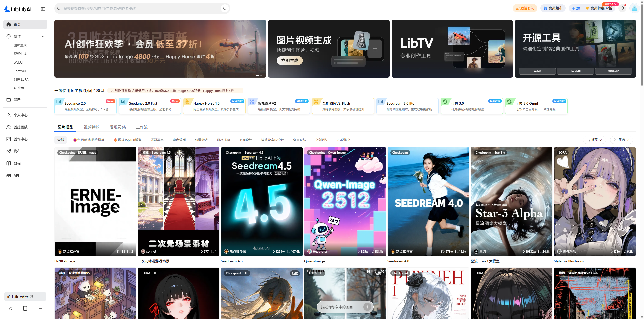The width and height of the screenshot is (644, 319).
Task: Click the 发布 paper-plane icon
Action: pyautogui.click(x=9, y=151)
